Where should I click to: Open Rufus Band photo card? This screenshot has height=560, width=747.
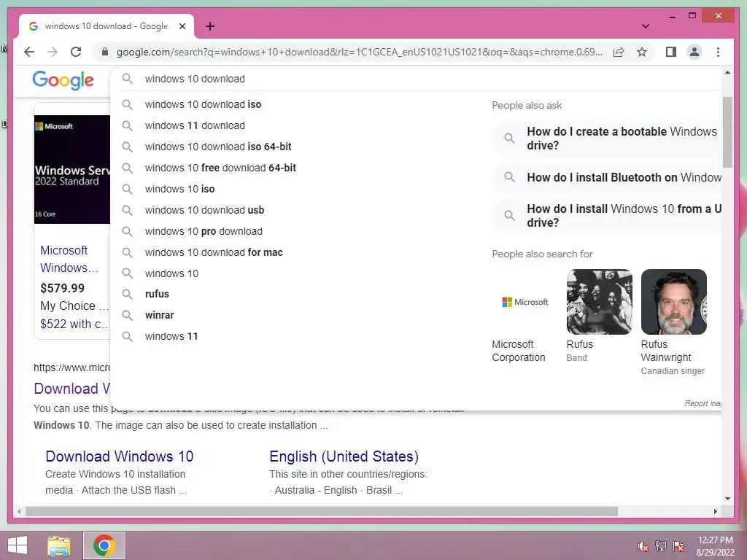point(599,316)
